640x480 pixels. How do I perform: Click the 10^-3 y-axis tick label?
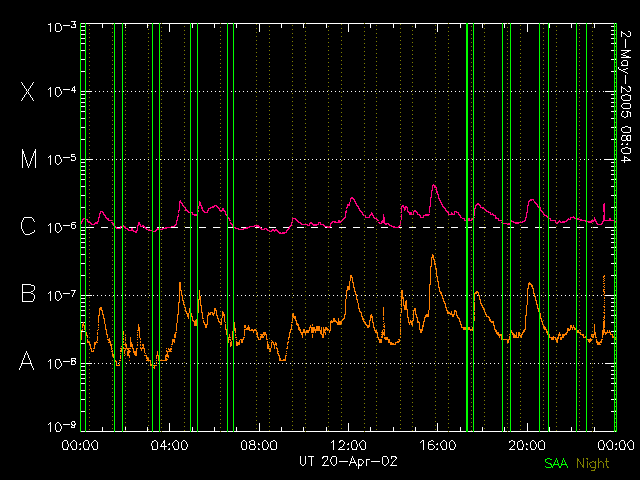(62, 27)
